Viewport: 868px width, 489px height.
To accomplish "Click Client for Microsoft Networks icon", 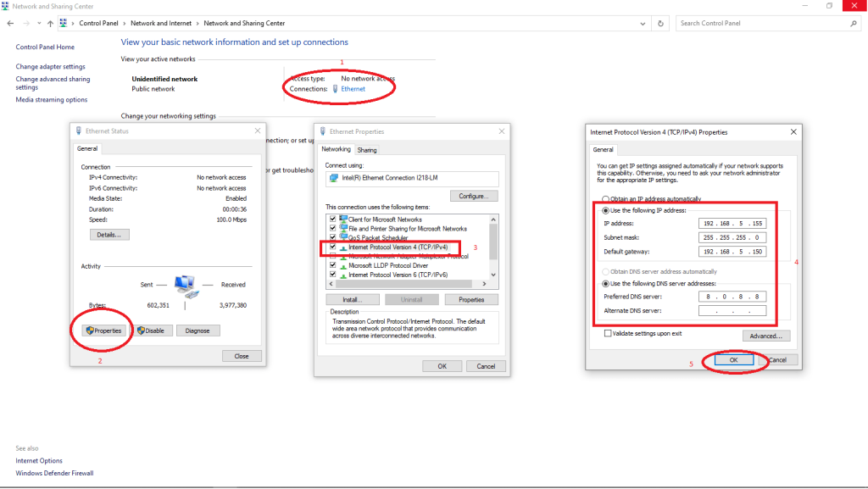I will (x=343, y=219).
